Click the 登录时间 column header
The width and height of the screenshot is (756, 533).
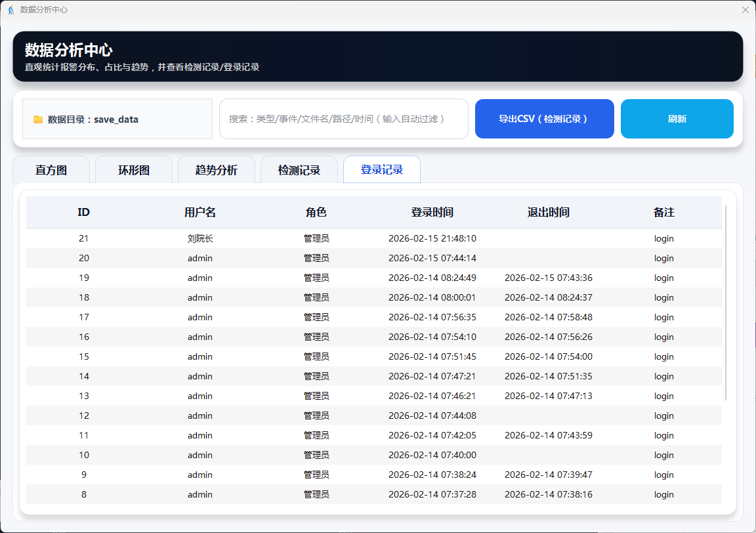432,213
